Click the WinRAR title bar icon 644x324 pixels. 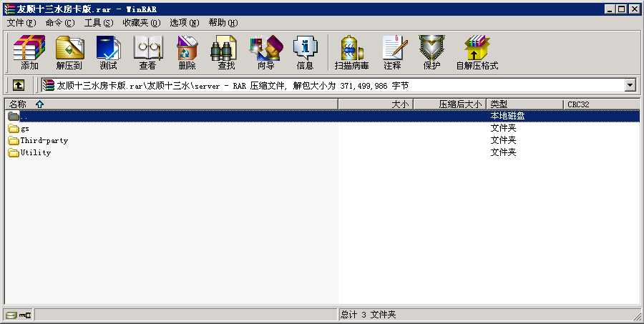9,9
